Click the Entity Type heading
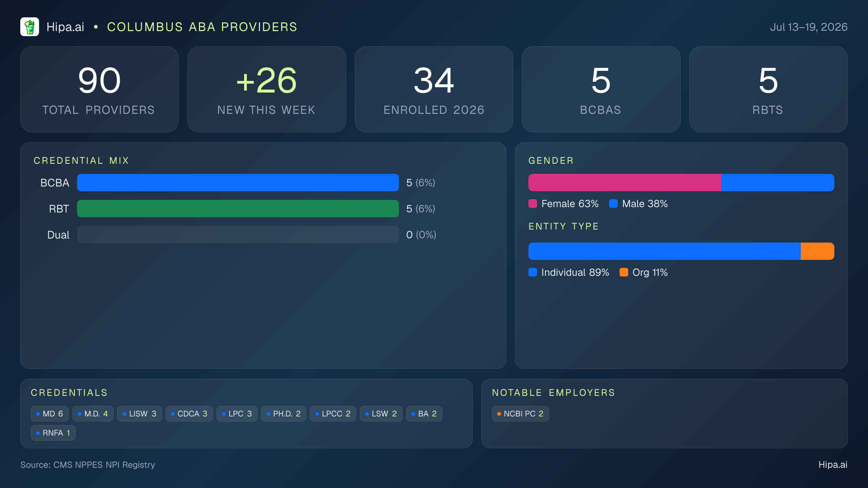Image resolution: width=868 pixels, height=488 pixels. 563,226
